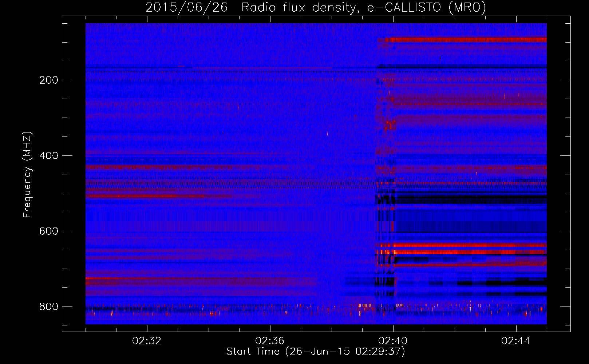Click the 400 frequency tick label
This screenshot has width=589, height=364.
[49, 156]
